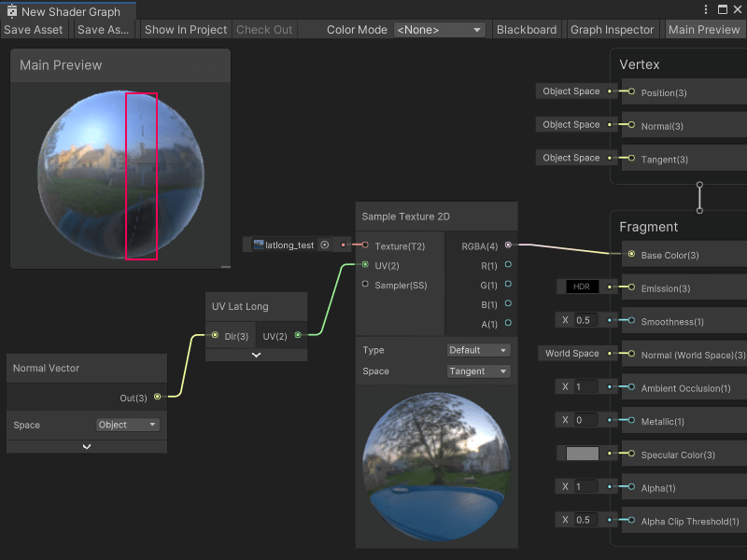Click the Position(3) port in Vertex block
The height and width of the screenshot is (560, 747).
pos(634,92)
